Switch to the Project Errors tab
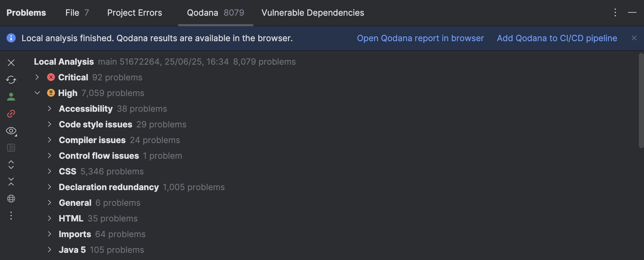The height and width of the screenshot is (260, 644). point(135,13)
